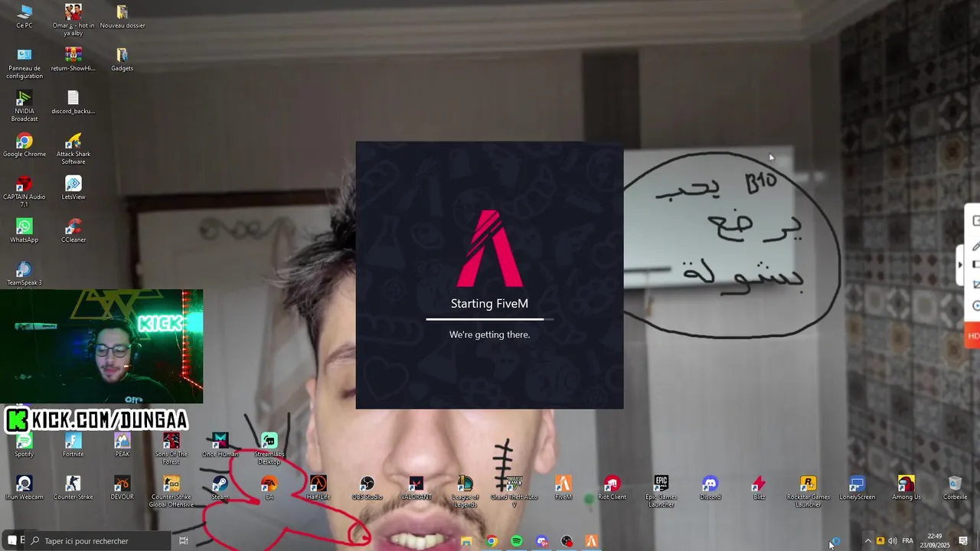This screenshot has width=980, height=551.
Task: Open the CCleaner desktop shortcut
Action: point(73,230)
